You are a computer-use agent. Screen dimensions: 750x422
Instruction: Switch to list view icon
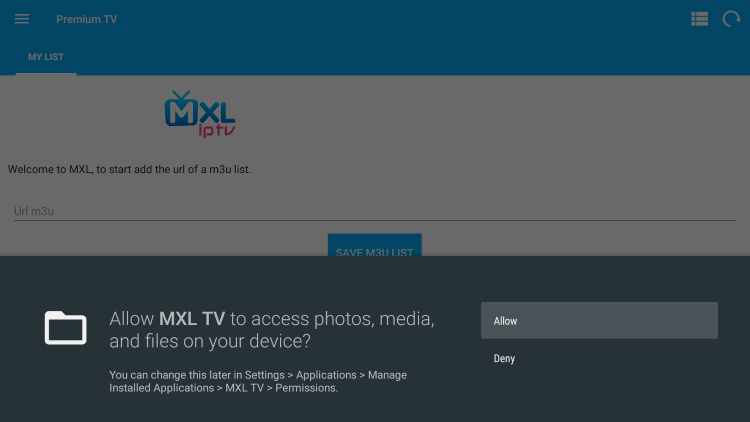click(699, 19)
